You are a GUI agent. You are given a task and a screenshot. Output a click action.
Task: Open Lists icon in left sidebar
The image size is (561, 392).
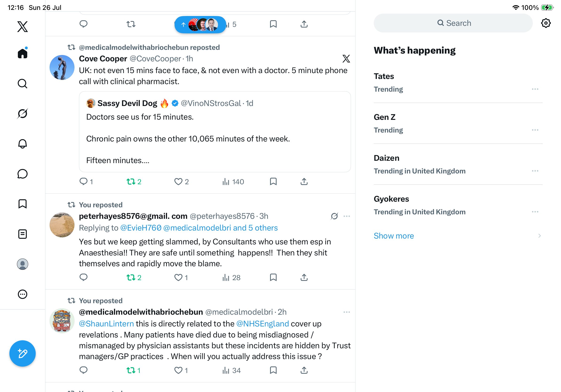coord(23,234)
